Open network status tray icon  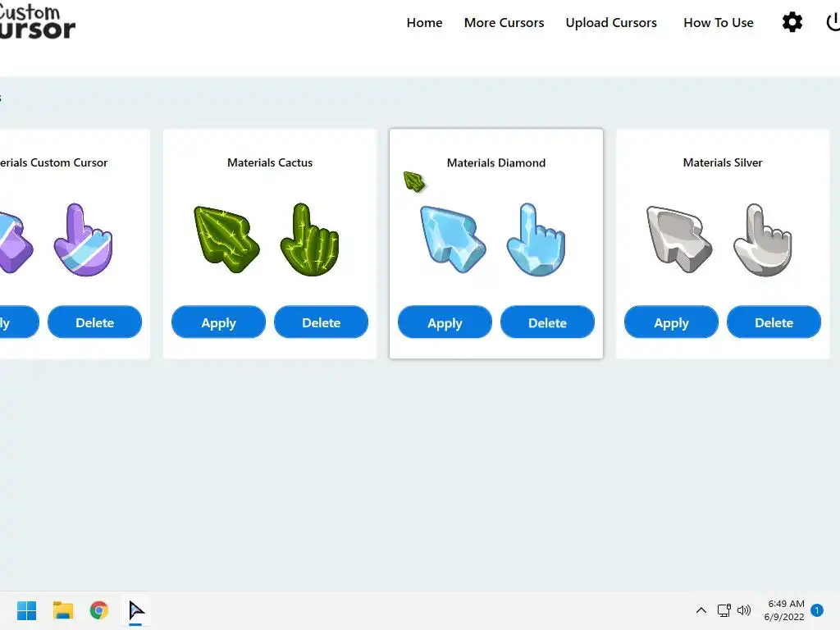pyautogui.click(x=724, y=610)
